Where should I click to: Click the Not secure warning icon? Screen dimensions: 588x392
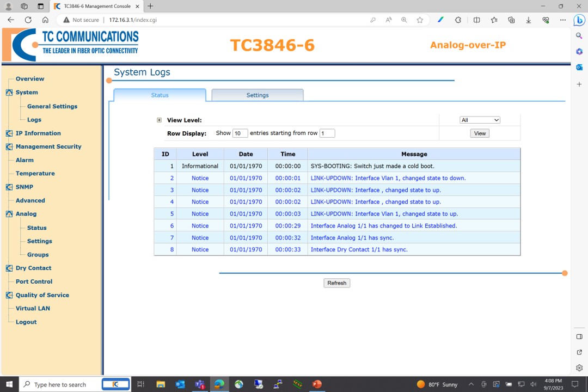tap(66, 20)
